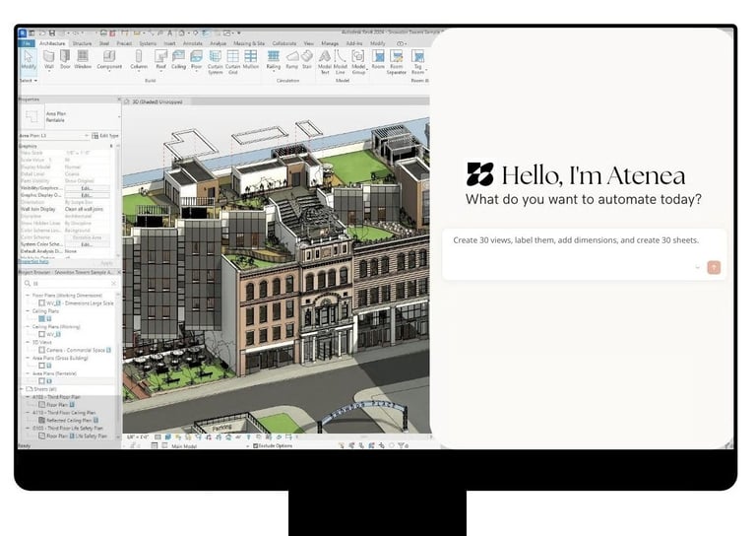Screen dimensions: 756x536
Task: Click the Project Browser search field
Action: 71,283
